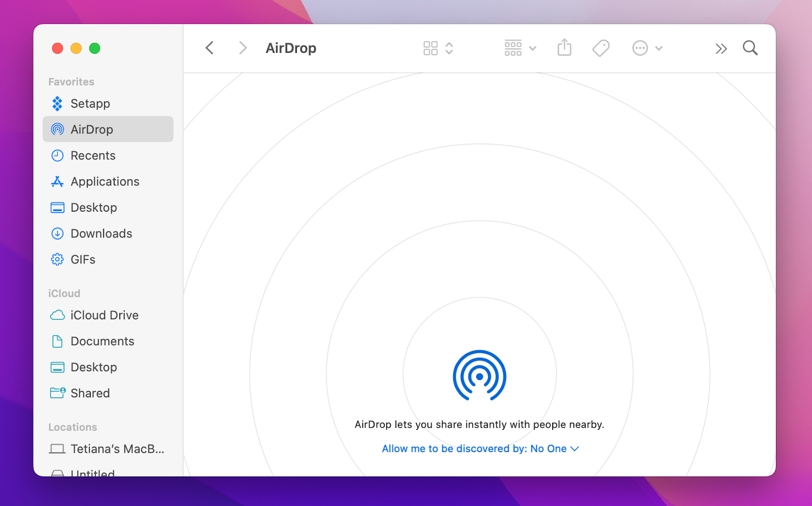Open Desktop under iCloud

tap(108, 367)
